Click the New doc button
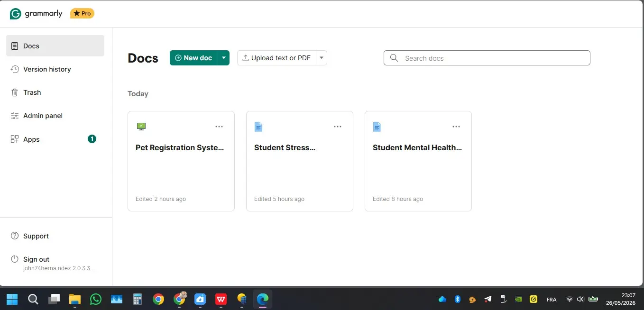 pos(193,58)
